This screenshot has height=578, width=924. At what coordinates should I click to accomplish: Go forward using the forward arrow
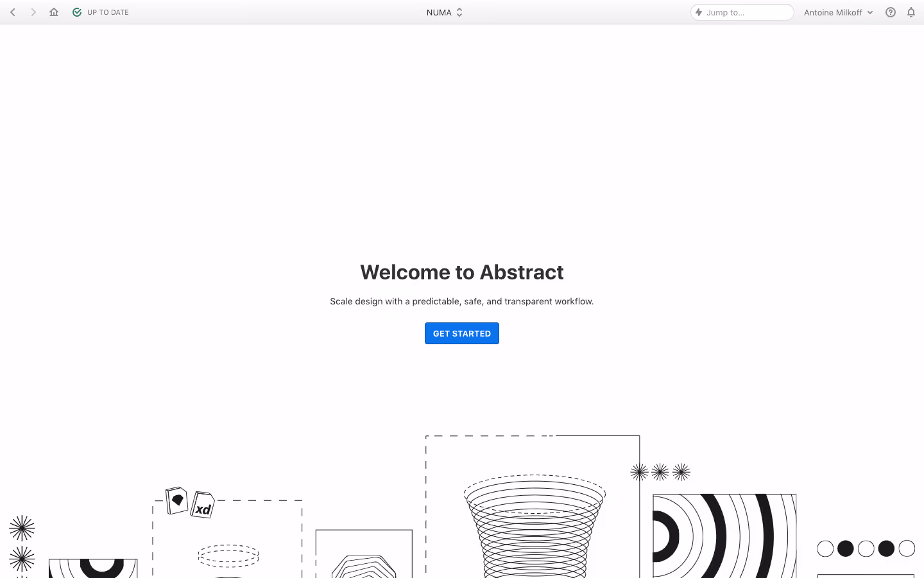pyautogui.click(x=33, y=12)
